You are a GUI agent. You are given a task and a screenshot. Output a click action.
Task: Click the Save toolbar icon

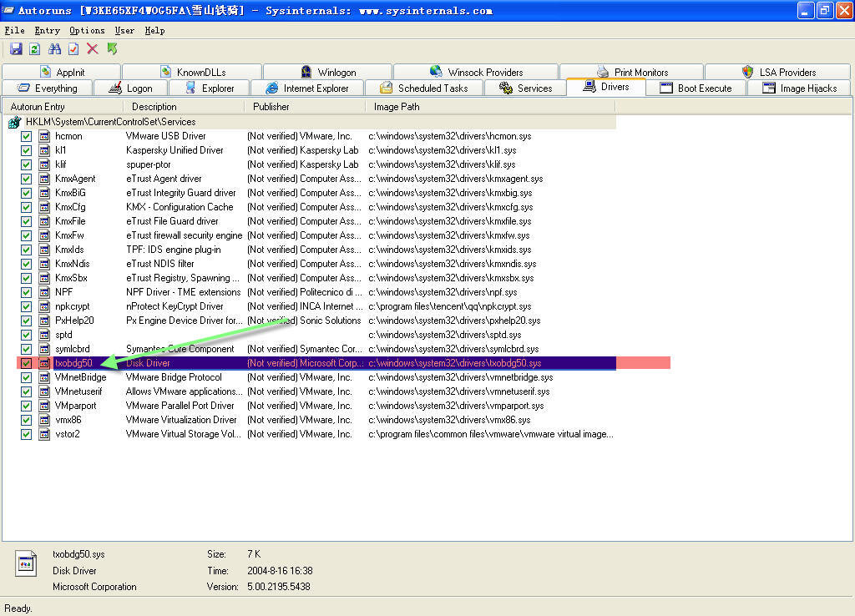tap(16, 49)
